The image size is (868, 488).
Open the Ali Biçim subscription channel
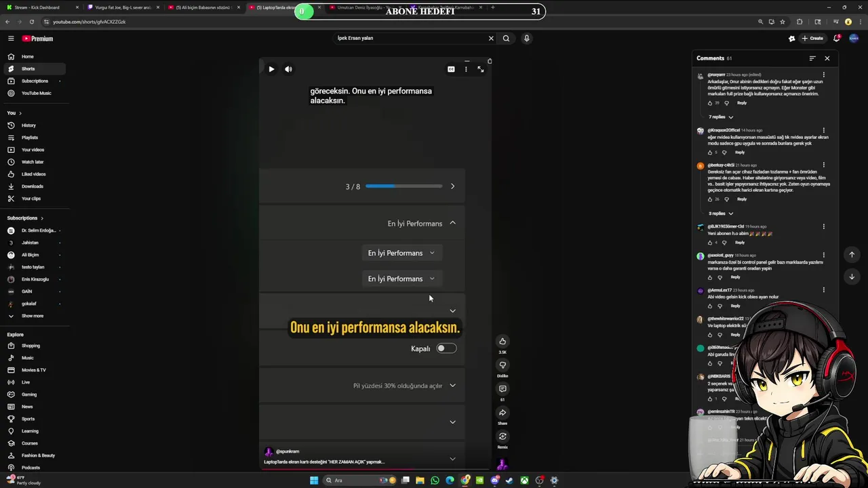(34, 255)
